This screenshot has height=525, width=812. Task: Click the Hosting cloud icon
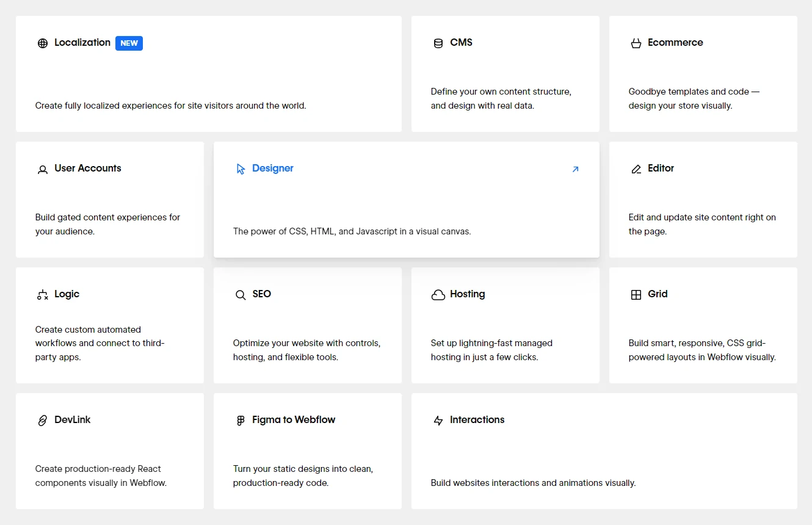(438, 295)
